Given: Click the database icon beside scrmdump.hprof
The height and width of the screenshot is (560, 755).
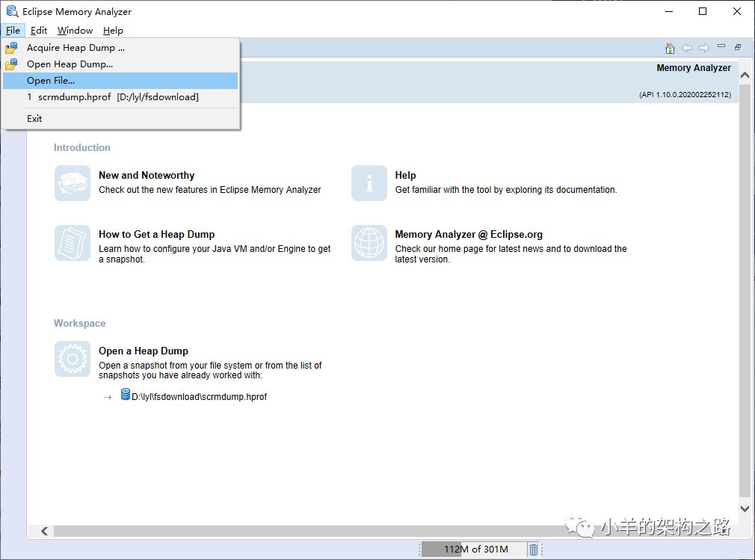Looking at the screenshot, I should (x=125, y=394).
